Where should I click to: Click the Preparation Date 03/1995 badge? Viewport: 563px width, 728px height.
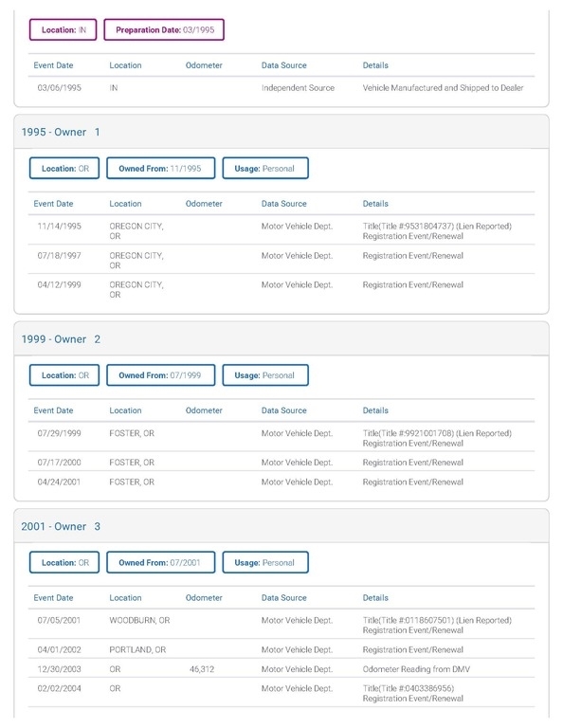click(x=164, y=29)
